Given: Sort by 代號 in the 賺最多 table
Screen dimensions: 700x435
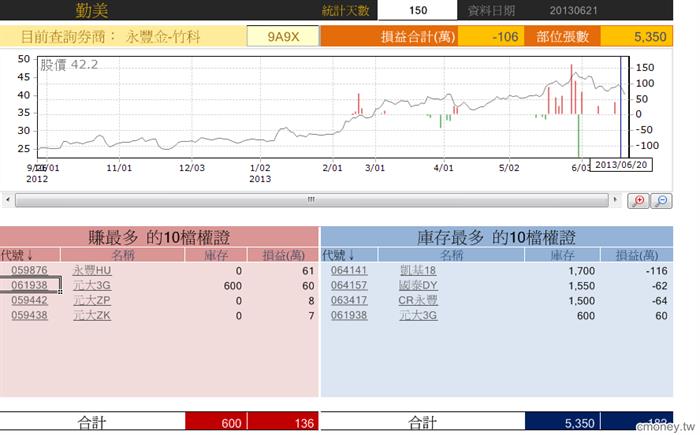Looking at the screenshot, I should [17, 255].
